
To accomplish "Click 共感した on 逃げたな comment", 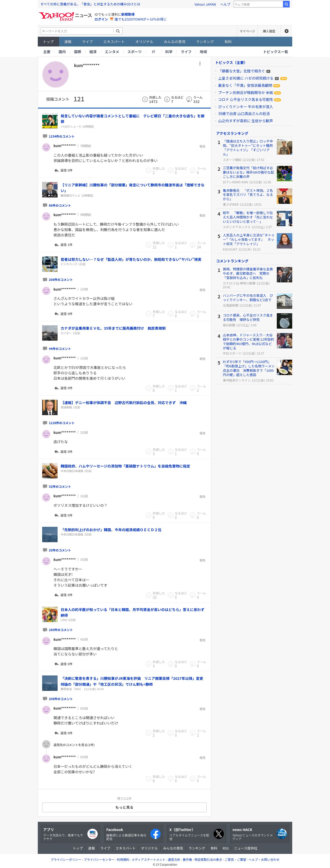I will point(149,452).
